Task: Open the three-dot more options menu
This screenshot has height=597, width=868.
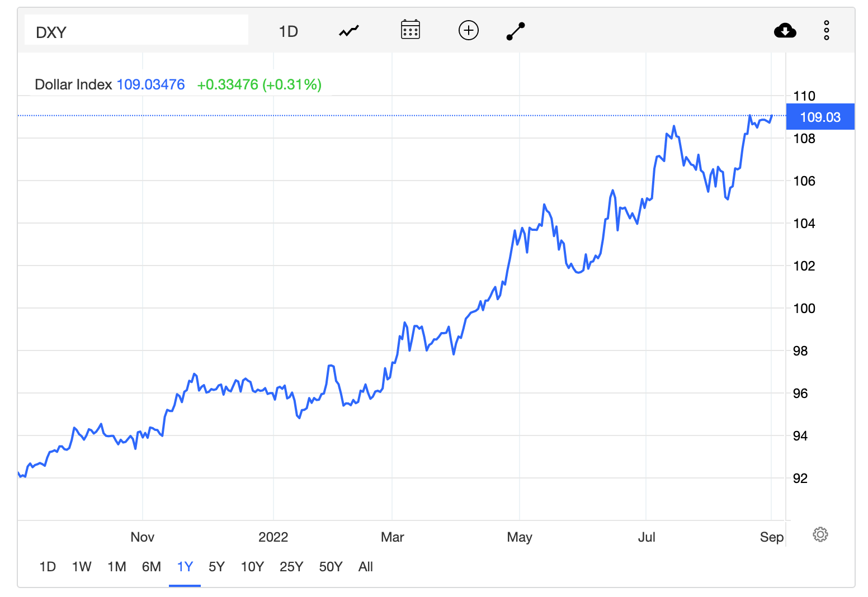Action: [826, 31]
